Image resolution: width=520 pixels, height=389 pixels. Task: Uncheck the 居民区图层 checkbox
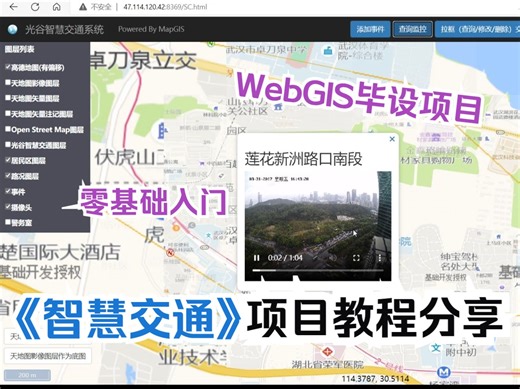(8, 160)
